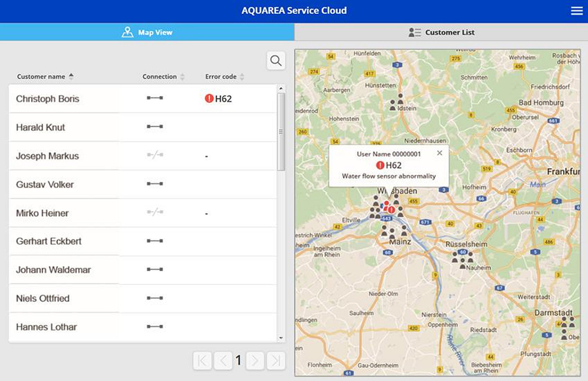Sort by Customer name column
This screenshot has height=381, width=588.
[x=45, y=77]
